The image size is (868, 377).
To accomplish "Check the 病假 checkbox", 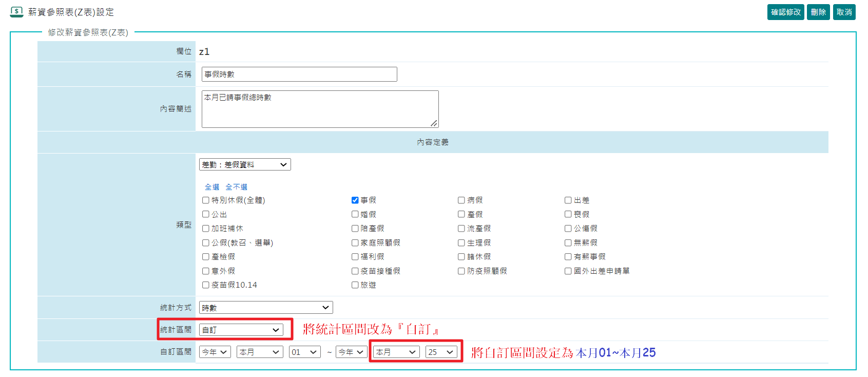I will point(461,200).
